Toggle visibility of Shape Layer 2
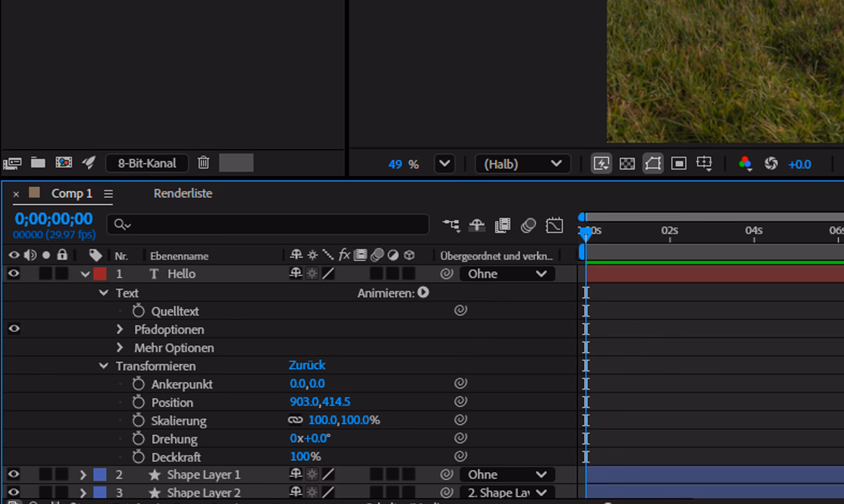Viewport: 844px width, 504px height. [x=14, y=492]
